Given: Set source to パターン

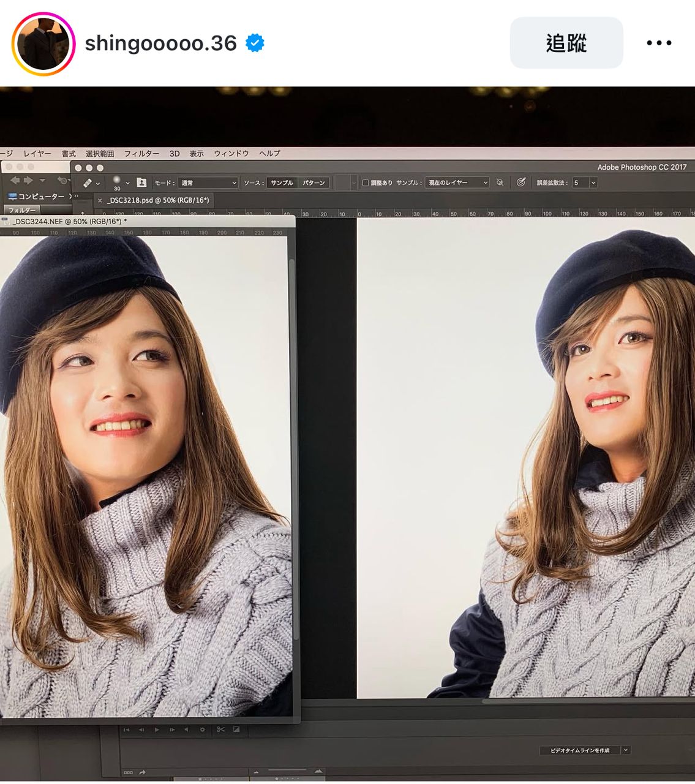Looking at the screenshot, I should [314, 183].
